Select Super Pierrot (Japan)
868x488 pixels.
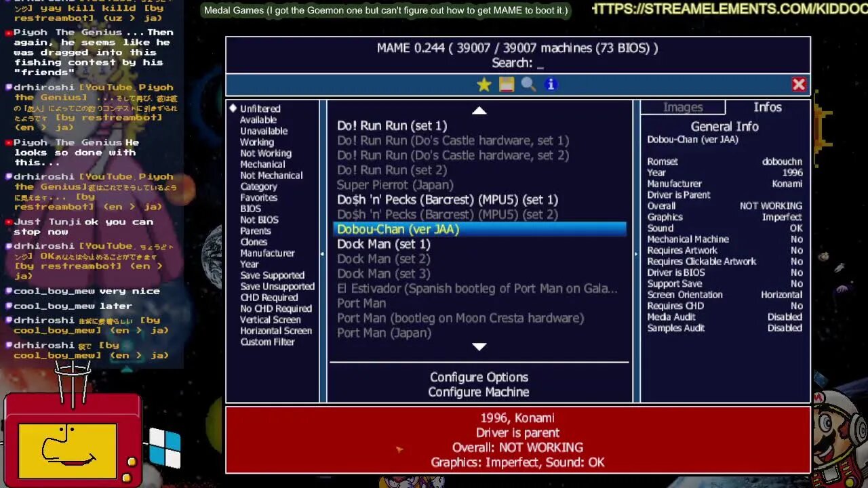[479, 185]
